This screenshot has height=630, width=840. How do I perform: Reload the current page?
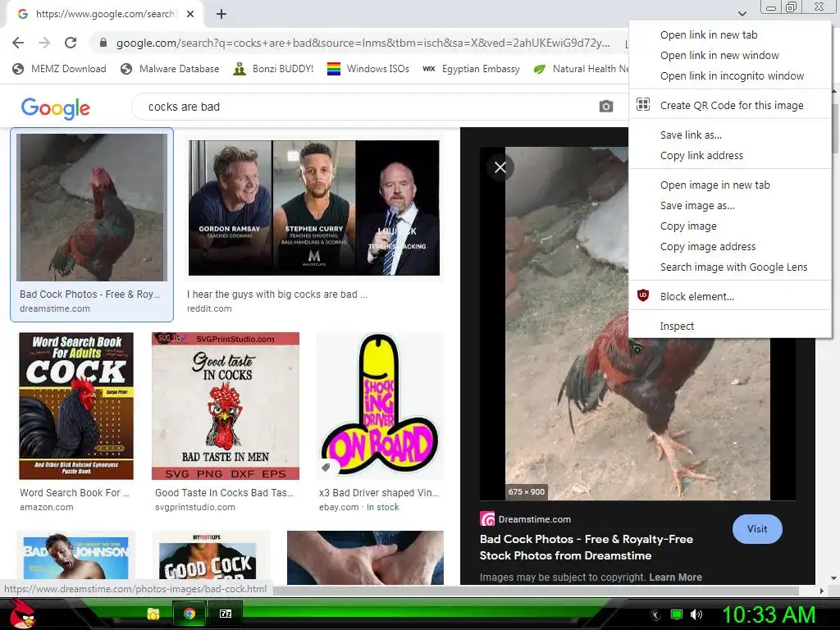tap(71, 43)
